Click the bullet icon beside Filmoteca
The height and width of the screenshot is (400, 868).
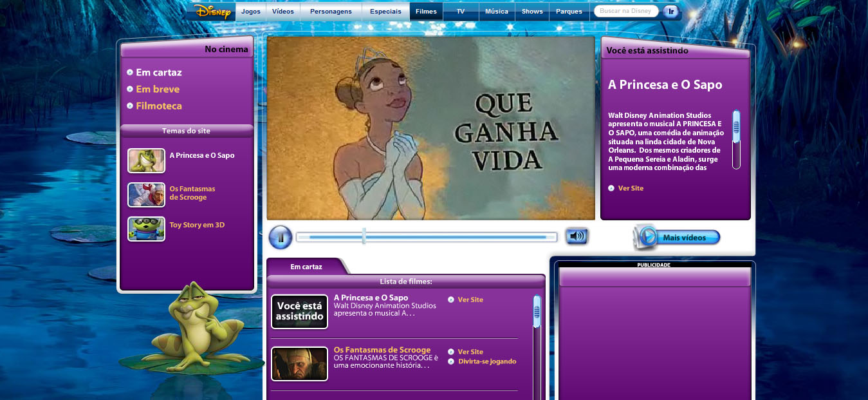coord(130,106)
